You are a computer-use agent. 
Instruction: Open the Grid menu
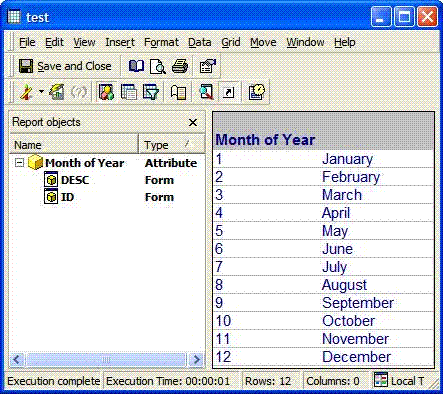(x=231, y=42)
